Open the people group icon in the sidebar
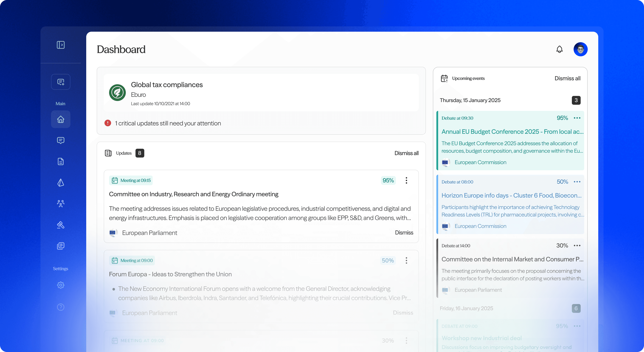 coord(60,204)
